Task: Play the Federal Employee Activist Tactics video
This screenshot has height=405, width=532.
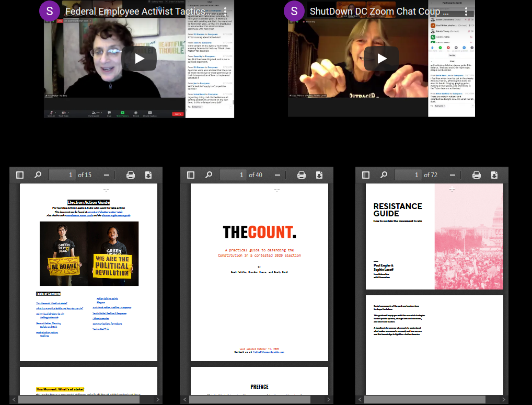Action: click(139, 59)
